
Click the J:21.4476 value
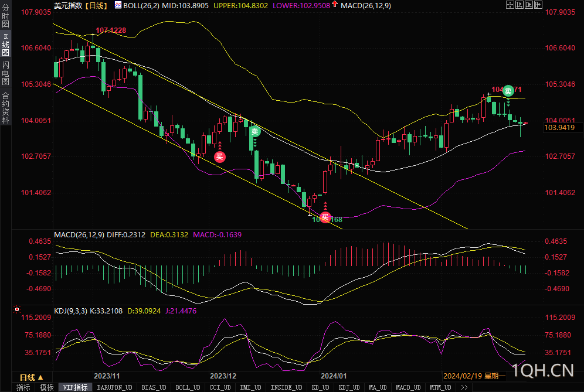click(181, 311)
